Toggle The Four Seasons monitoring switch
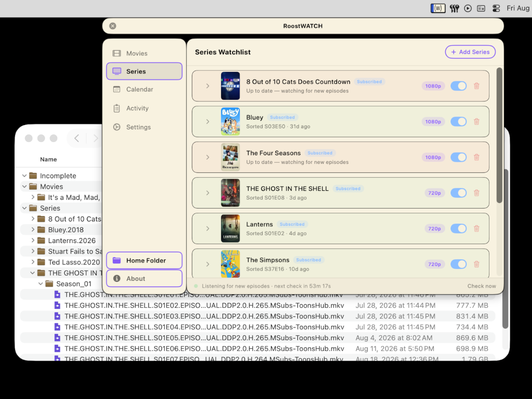Image resolution: width=532 pixels, height=399 pixels. coord(459,157)
